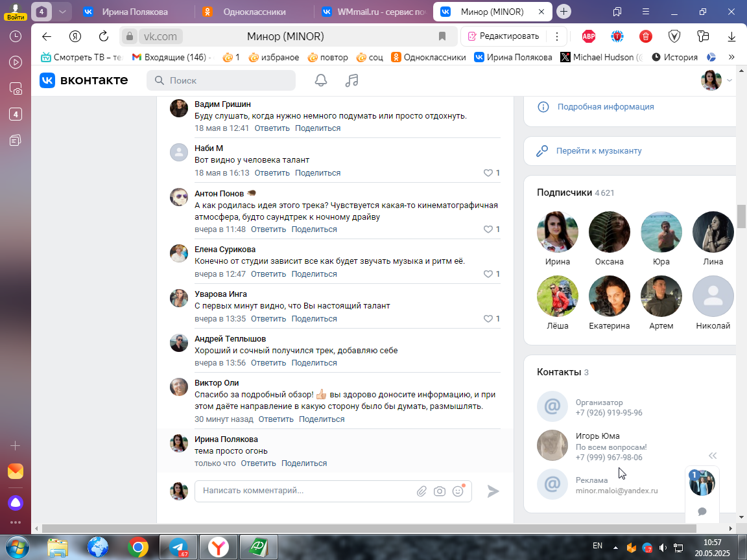Expand the profile menu arrow at top right
This screenshot has width=747, height=560.
tap(729, 80)
